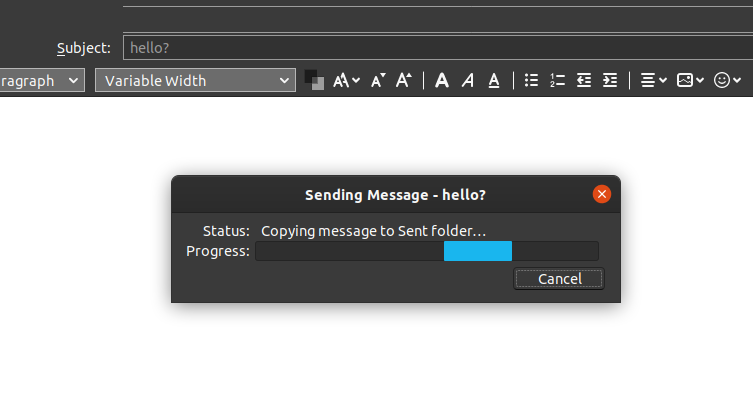
Task: Click the Cancel button in sending dialog
Action: point(559,279)
